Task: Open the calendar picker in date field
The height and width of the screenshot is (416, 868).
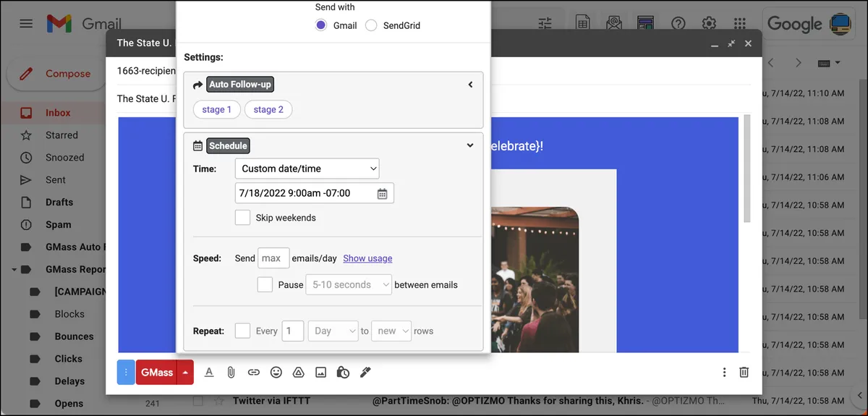Action: click(x=382, y=193)
